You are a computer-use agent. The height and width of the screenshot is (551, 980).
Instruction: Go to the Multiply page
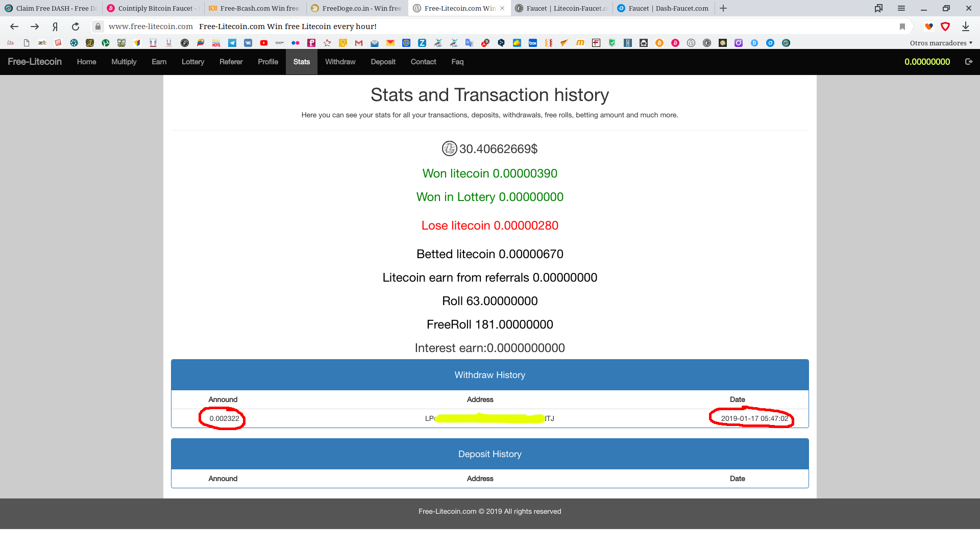click(124, 62)
